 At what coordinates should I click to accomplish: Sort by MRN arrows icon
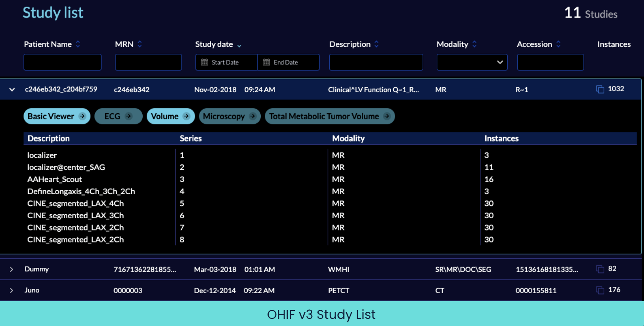pyautogui.click(x=140, y=44)
